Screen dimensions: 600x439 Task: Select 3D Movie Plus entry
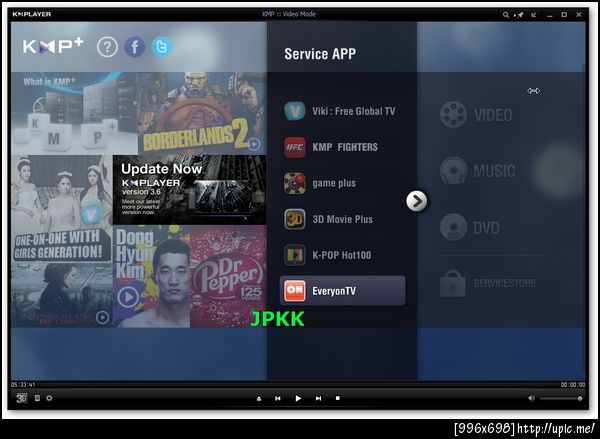pyautogui.click(x=342, y=219)
